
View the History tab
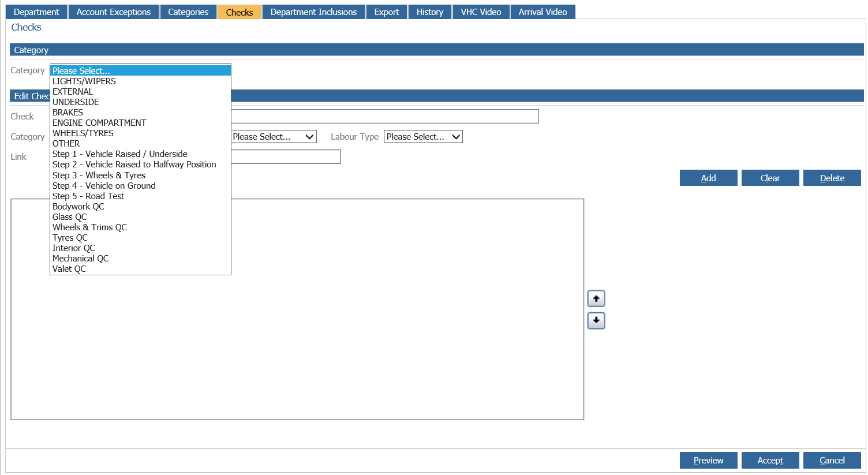pyautogui.click(x=430, y=12)
